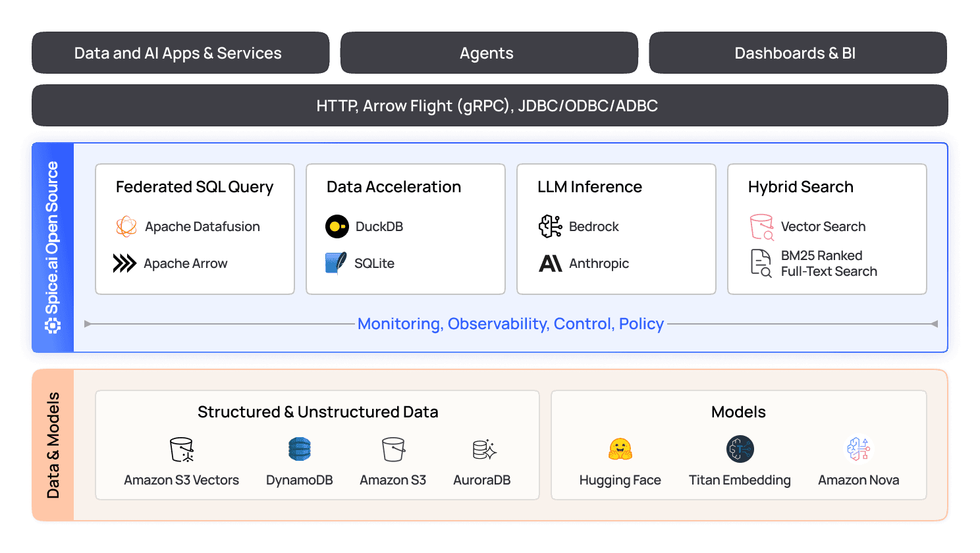Click the Monitoring, Observability, Control, Policy link
The height and width of the screenshot is (553, 980).
pyautogui.click(x=511, y=324)
